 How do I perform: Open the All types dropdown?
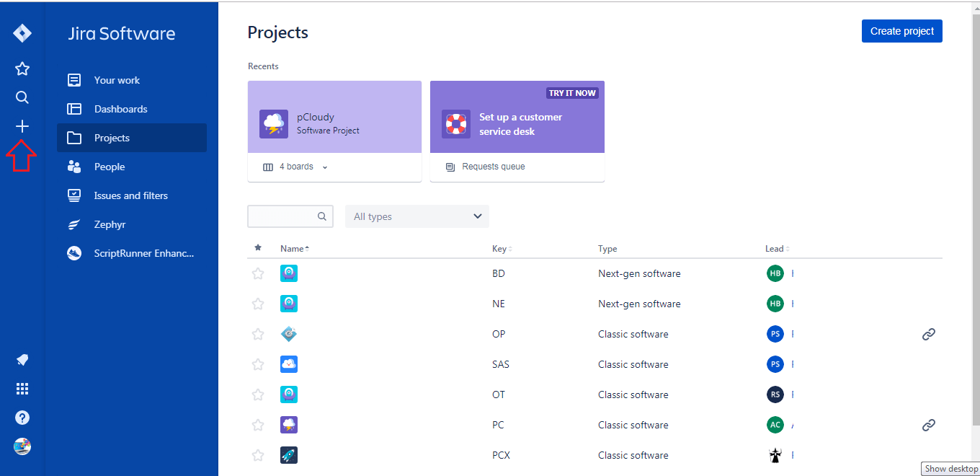[x=417, y=216]
